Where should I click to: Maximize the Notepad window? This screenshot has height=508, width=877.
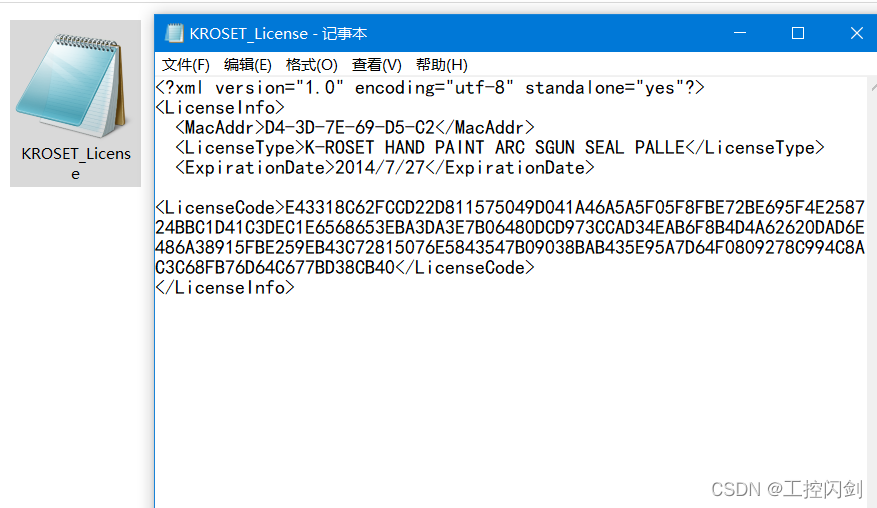click(x=797, y=33)
